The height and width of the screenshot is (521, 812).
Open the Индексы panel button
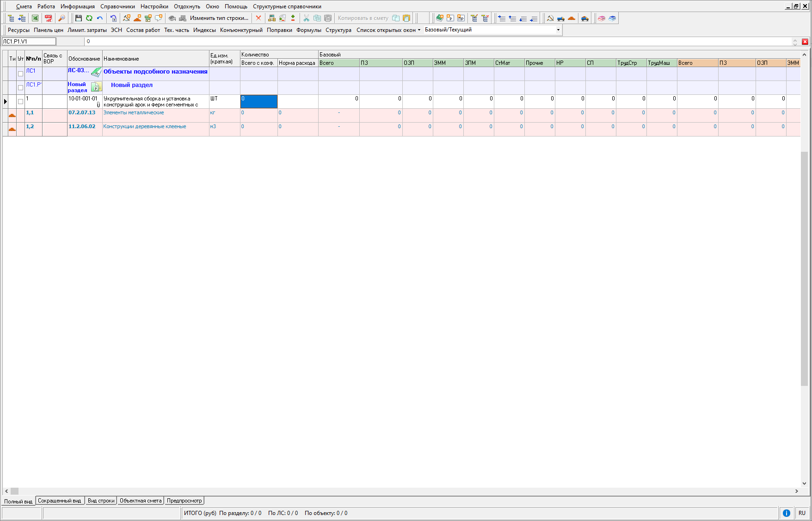pos(204,30)
